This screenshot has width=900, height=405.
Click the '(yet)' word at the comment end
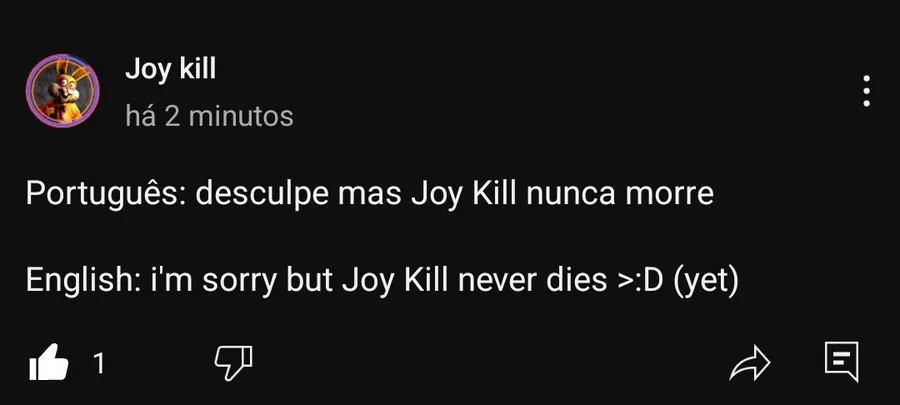pos(707,282)
